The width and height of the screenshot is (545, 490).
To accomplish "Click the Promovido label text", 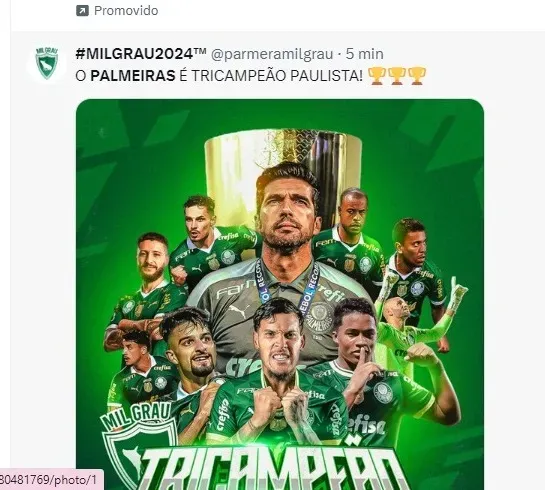I will point(126,11).
